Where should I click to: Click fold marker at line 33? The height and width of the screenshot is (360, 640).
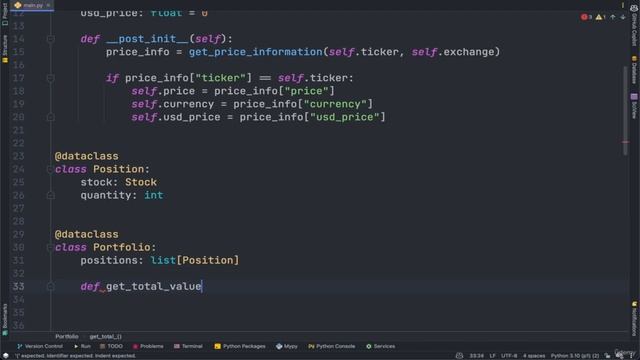coord(51,287)
